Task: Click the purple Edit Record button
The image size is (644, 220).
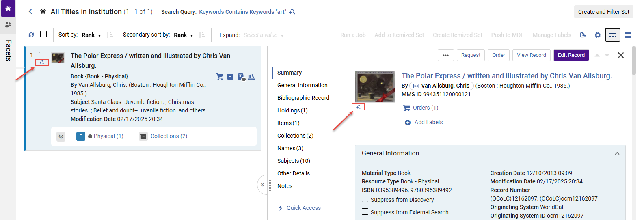Action: 571,55
